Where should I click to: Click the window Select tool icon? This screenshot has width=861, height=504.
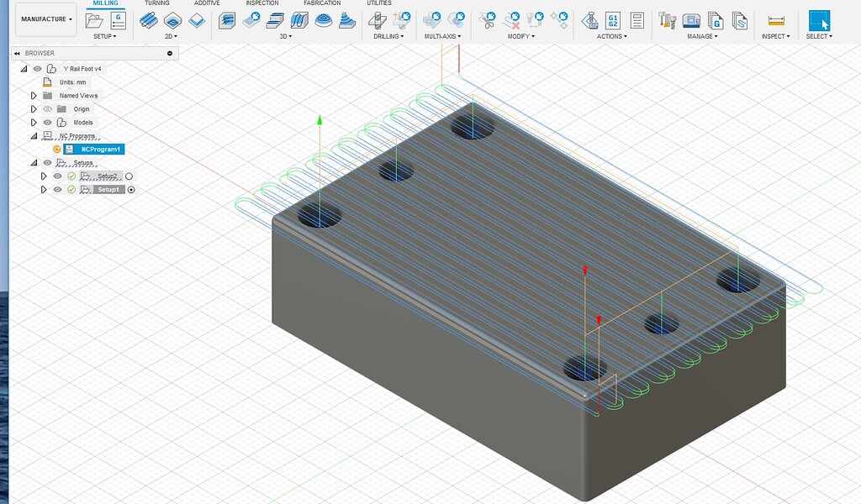click(818, 20)
